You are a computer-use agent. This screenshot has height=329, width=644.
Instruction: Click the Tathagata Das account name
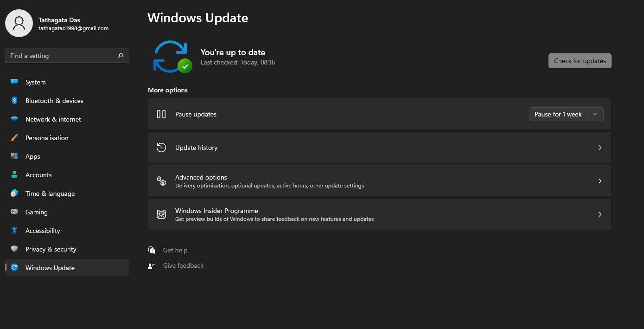point(59,19)
